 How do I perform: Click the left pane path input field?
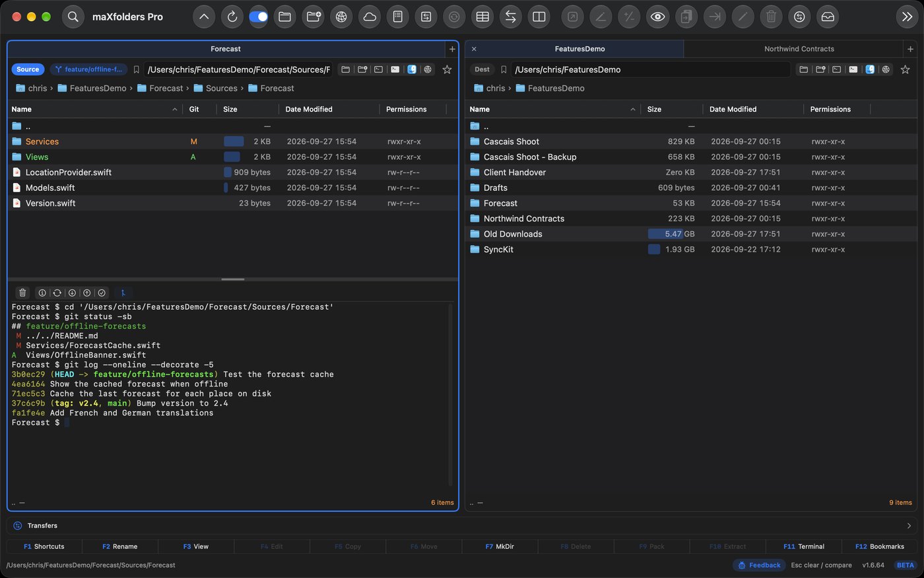pyautogui.click(x=238, y=69)
